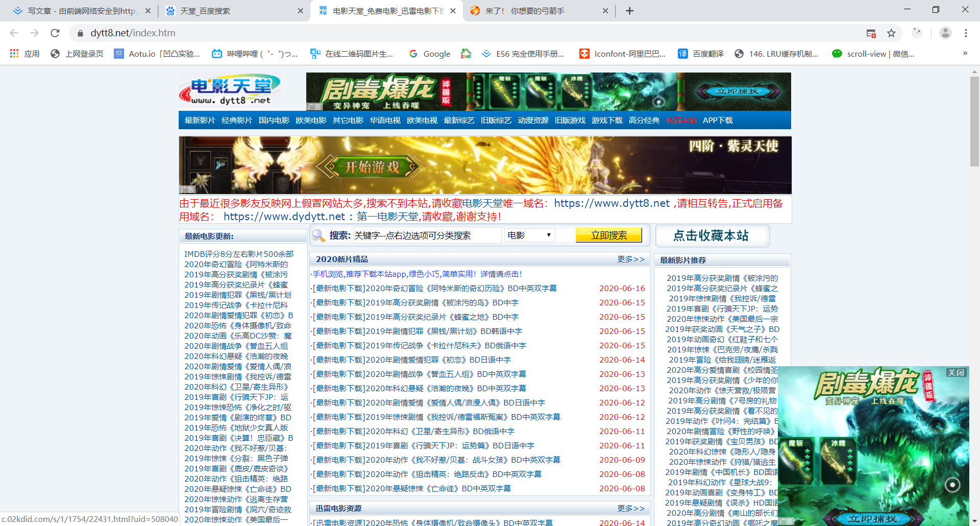The image size is (980, 526).
Task: Click the 开始游戏 banner ad
Action: 485,165
